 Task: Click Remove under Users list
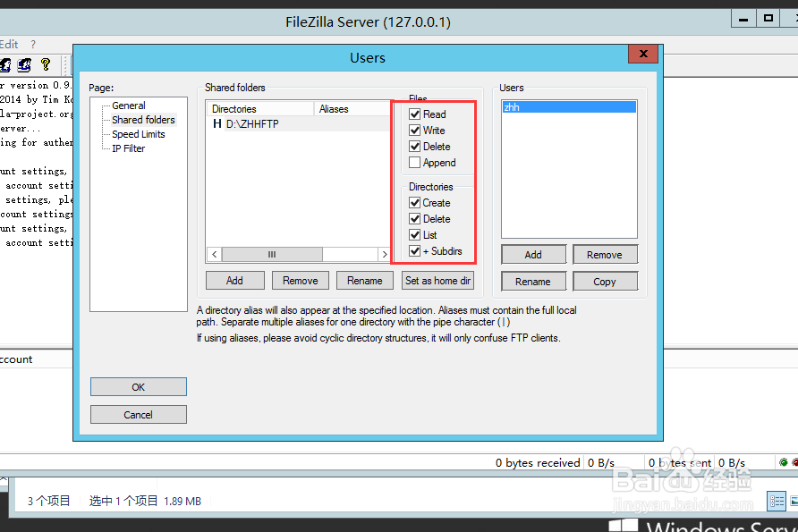click(605, 254)
